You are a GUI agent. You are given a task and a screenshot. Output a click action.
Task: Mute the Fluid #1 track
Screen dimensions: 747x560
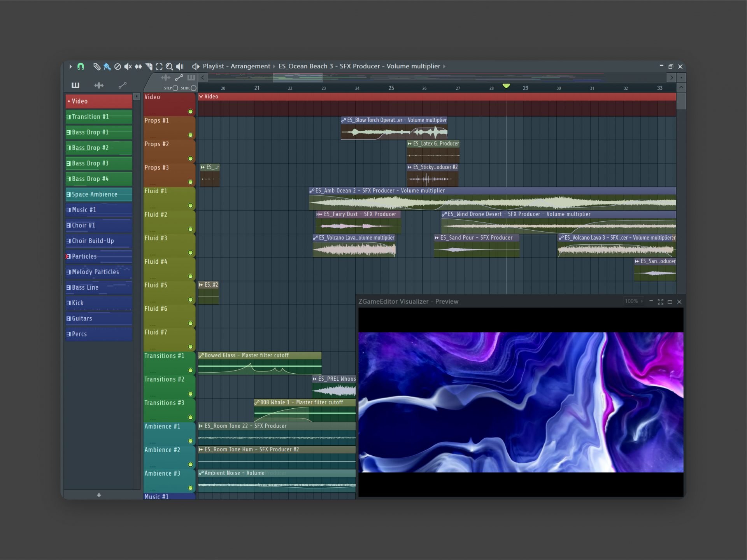(190, 205)
